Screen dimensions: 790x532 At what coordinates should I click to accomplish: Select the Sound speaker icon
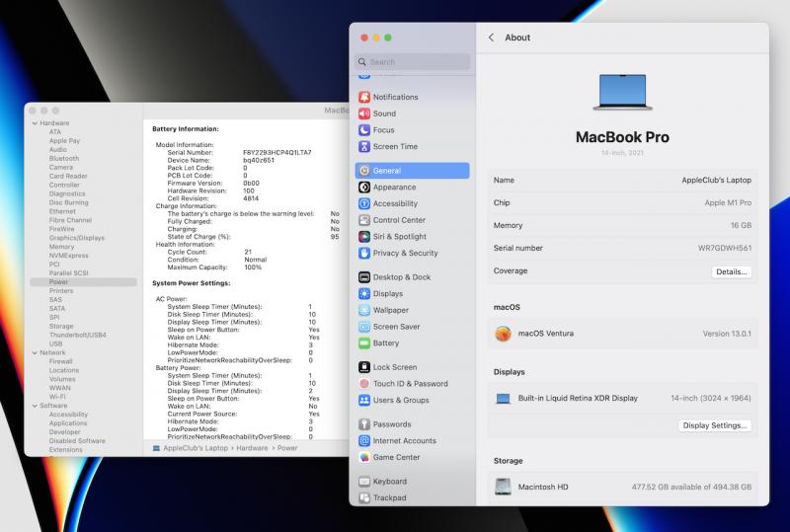pos(364,114)
